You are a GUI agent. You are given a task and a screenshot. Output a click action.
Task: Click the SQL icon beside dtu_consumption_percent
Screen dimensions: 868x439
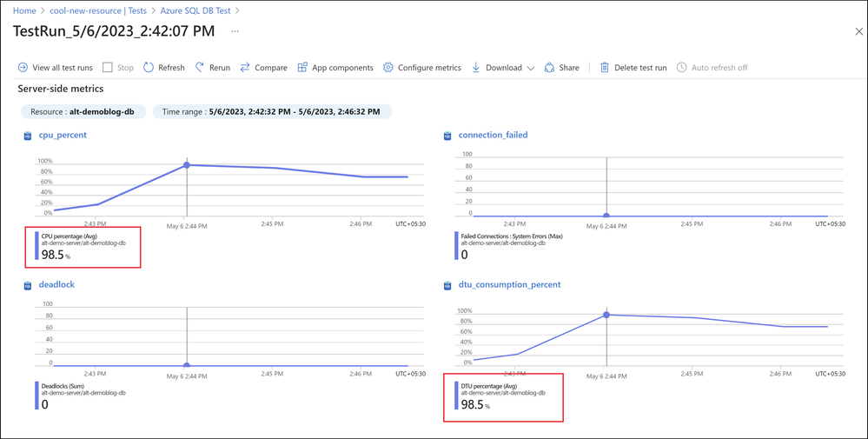pyautogui.click(x=447, y=285)
